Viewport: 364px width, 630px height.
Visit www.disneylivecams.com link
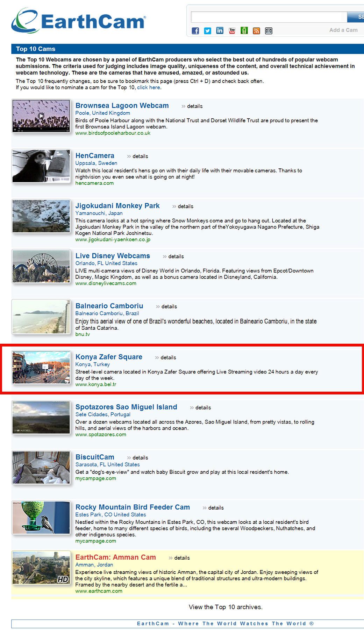(x=106, y=283)
